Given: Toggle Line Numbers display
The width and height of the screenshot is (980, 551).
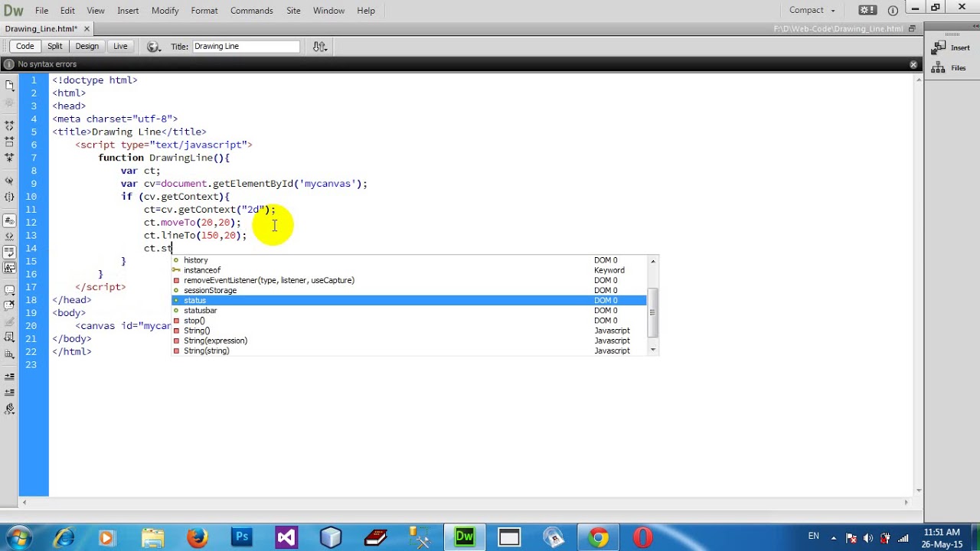Looking at the screenshot, I should tap(9, 220).
